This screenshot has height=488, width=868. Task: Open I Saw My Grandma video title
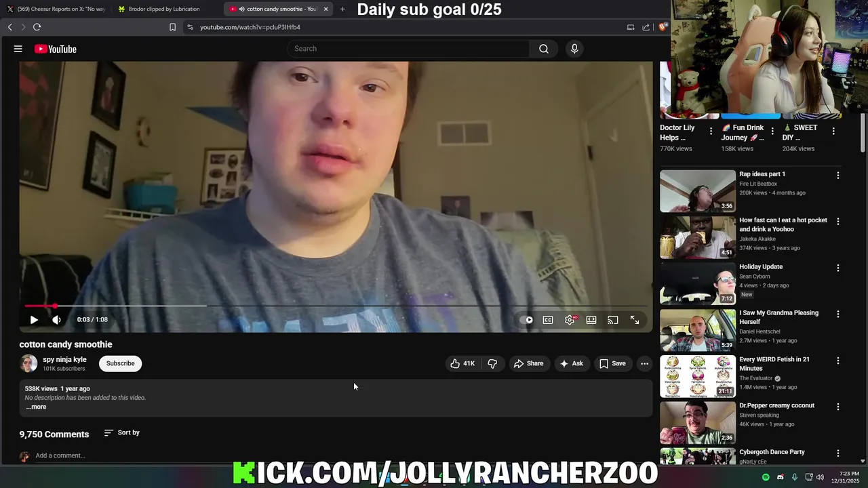(779, 317)
